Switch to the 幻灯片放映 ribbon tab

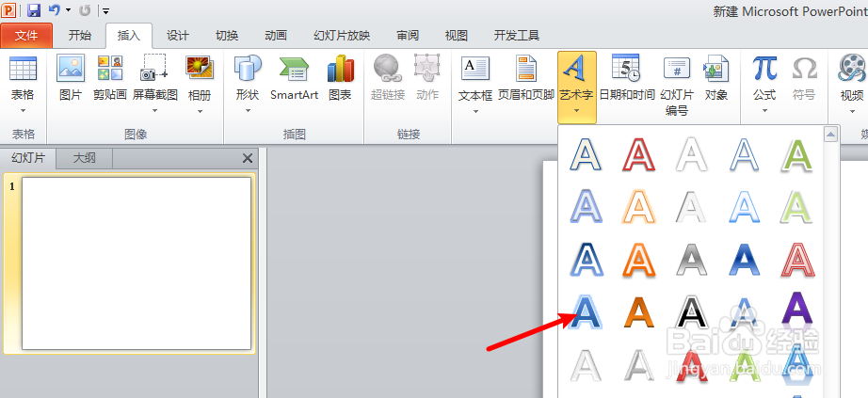click(x=342, y=36)
